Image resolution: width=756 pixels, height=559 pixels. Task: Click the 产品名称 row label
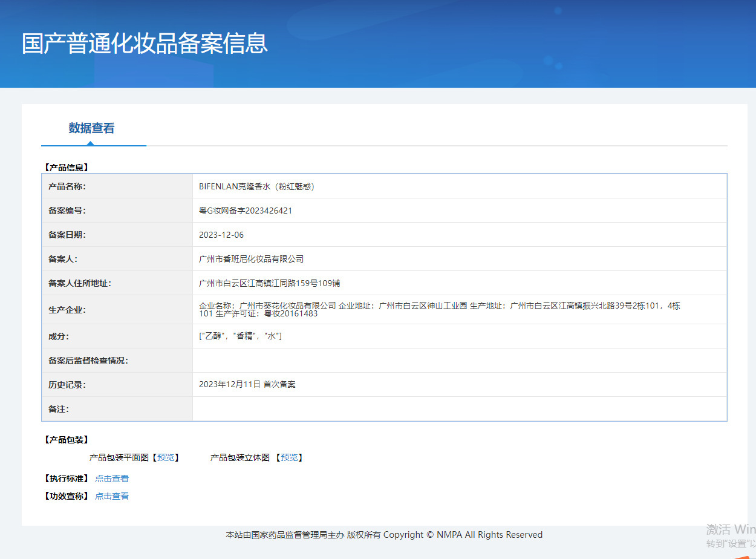click(67, 186)
